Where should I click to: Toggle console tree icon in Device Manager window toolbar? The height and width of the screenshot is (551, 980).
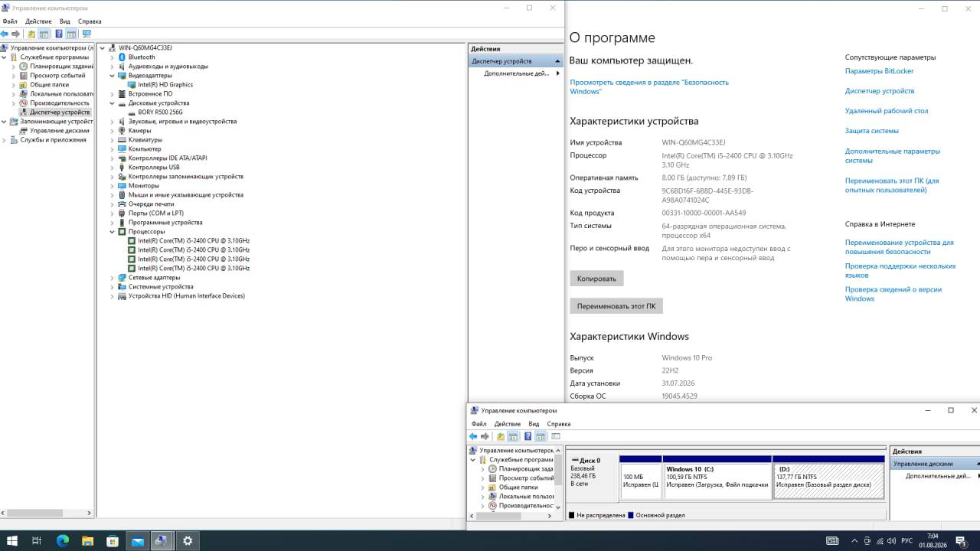[44, 34]
